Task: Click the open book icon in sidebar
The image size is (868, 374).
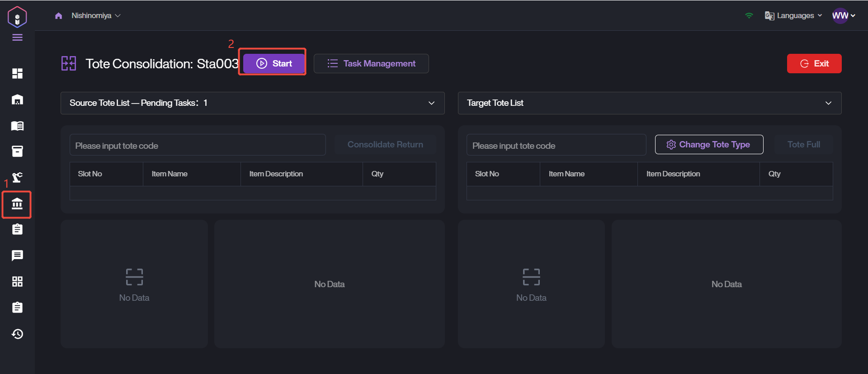Action: pyautogui.click(x=17, y=126)
